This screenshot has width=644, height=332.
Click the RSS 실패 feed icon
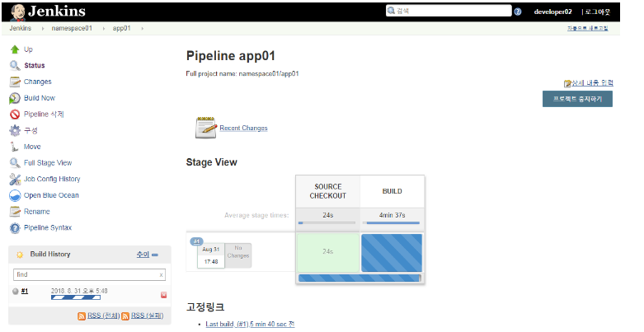tap(125, 316)
